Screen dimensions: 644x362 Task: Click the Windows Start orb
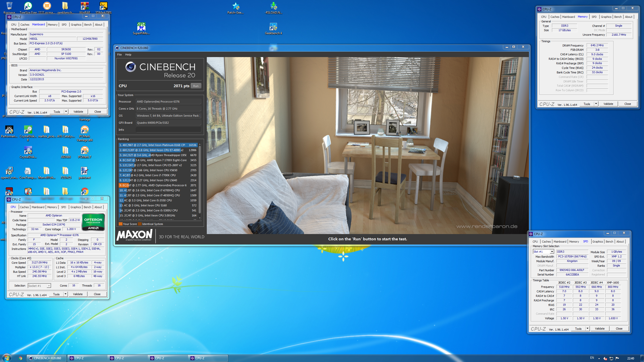[7, 358]
